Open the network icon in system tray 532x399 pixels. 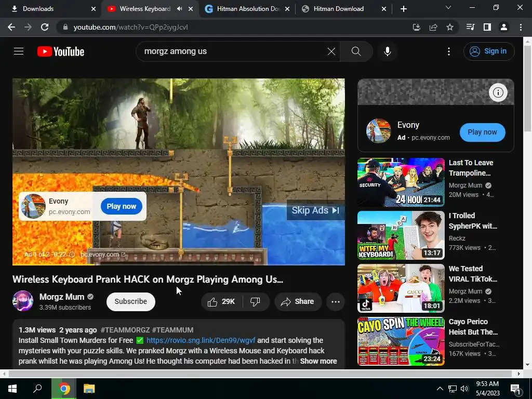[453, 389]
